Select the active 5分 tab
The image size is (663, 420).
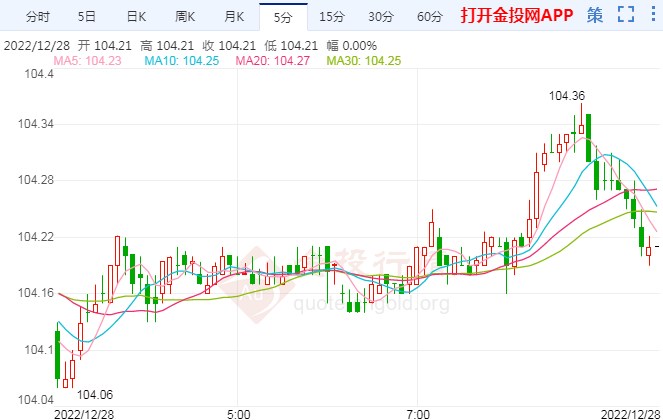283,17
